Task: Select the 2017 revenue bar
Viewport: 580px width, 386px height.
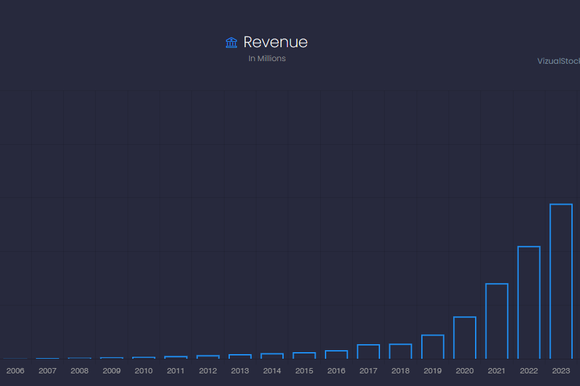Action: tap(368, 352)
